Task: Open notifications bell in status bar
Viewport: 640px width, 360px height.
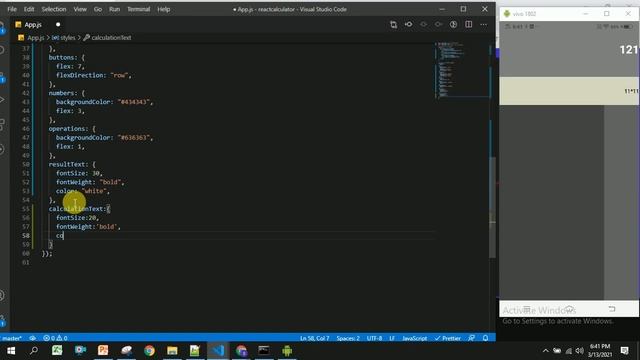Action: point(485,338)
